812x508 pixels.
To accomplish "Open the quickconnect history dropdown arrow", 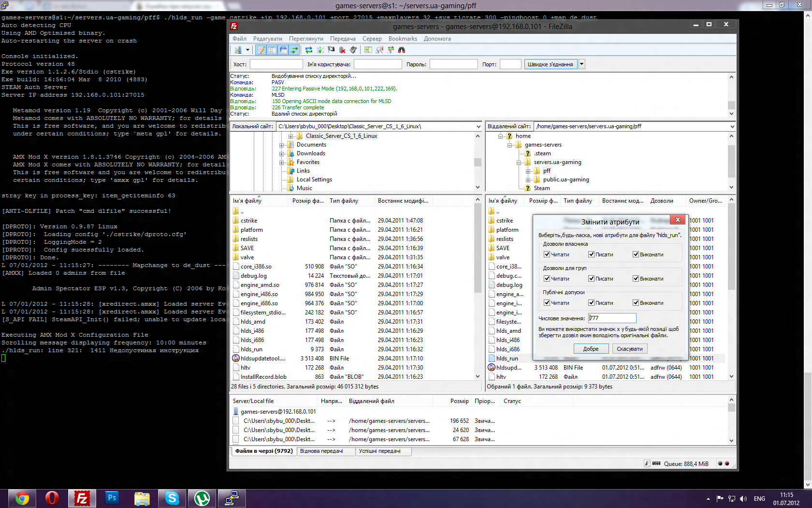I will point(581,64).
